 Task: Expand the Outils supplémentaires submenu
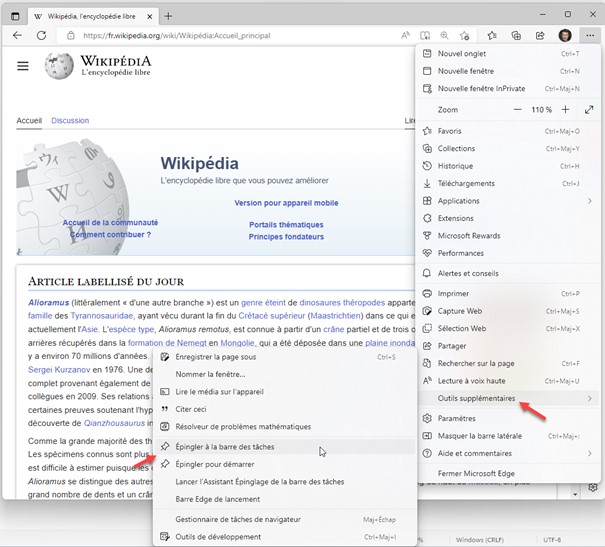coord(589,398)
